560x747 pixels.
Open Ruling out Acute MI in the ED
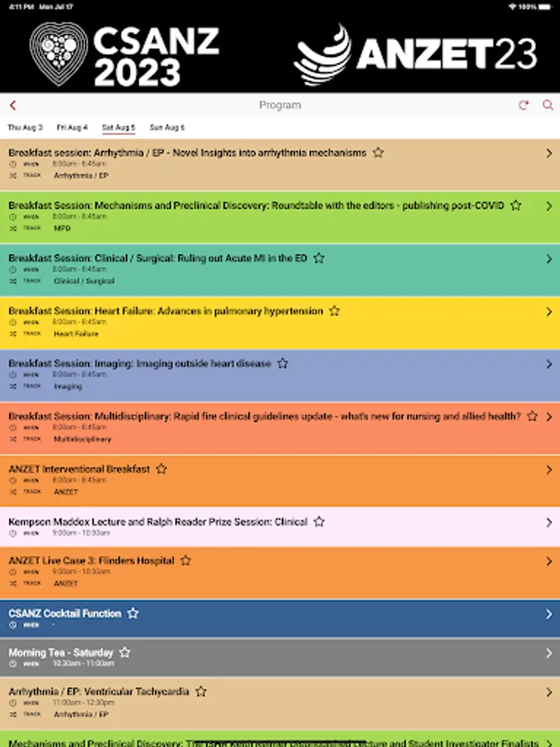tap(158, 258)
